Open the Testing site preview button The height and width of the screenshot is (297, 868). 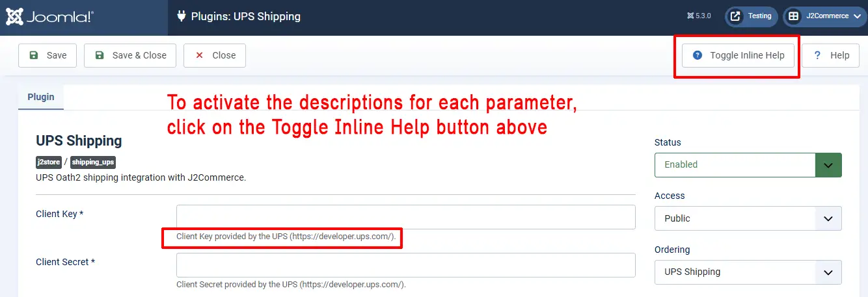click(752, 16)
